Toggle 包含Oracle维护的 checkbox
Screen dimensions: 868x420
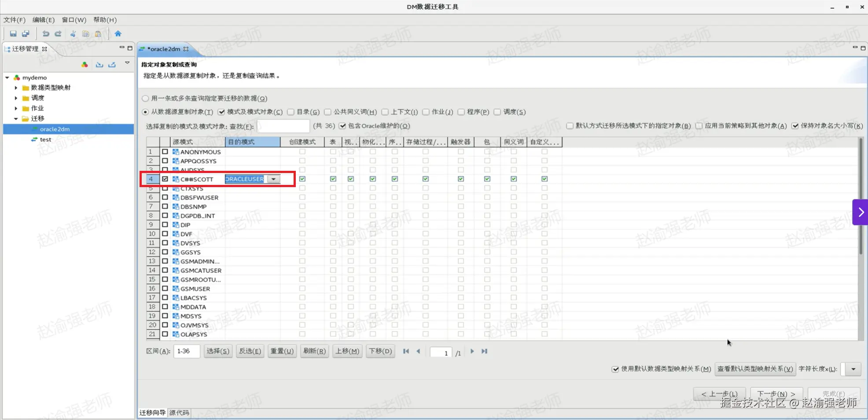342,126
